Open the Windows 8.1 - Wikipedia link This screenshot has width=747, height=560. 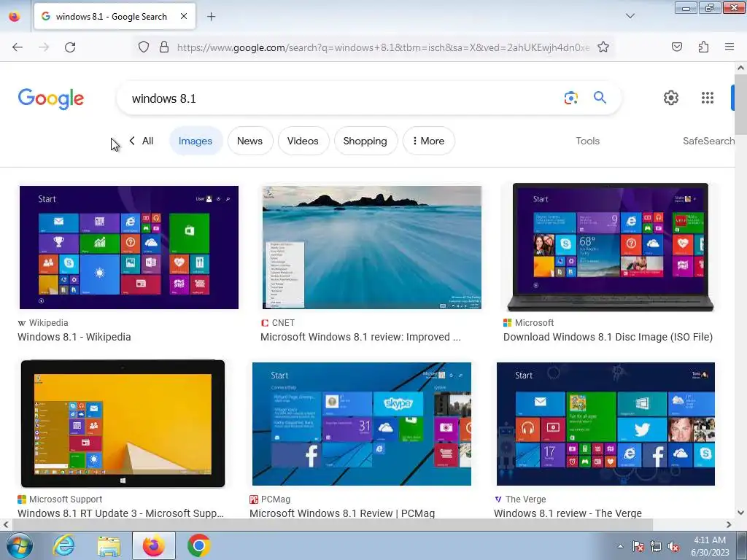click(x=74, y=337)
